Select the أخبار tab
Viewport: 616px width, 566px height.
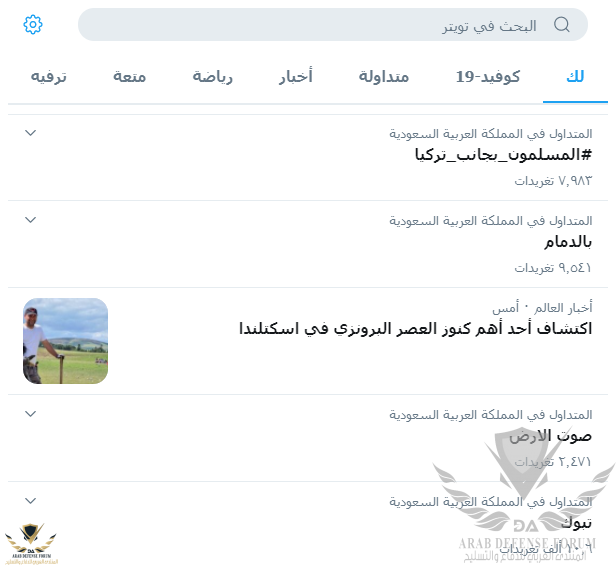[x=296, y=77]
